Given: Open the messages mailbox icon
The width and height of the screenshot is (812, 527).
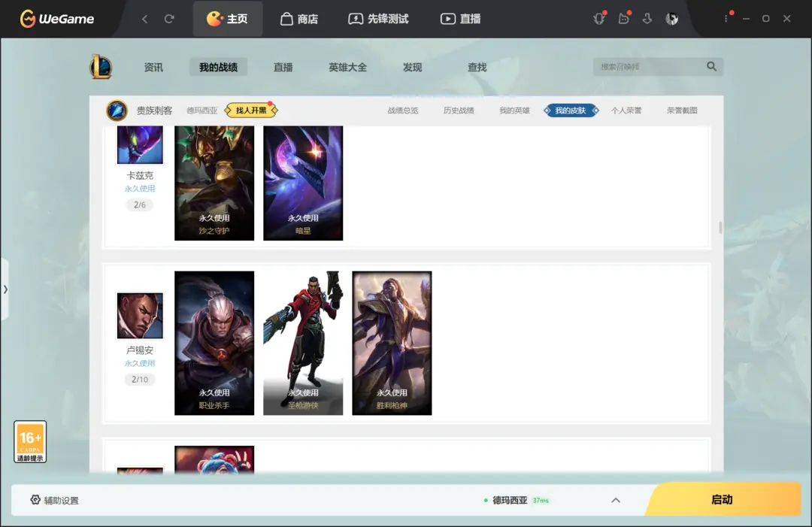Looking at the screenshot, I should coord(623,19).
